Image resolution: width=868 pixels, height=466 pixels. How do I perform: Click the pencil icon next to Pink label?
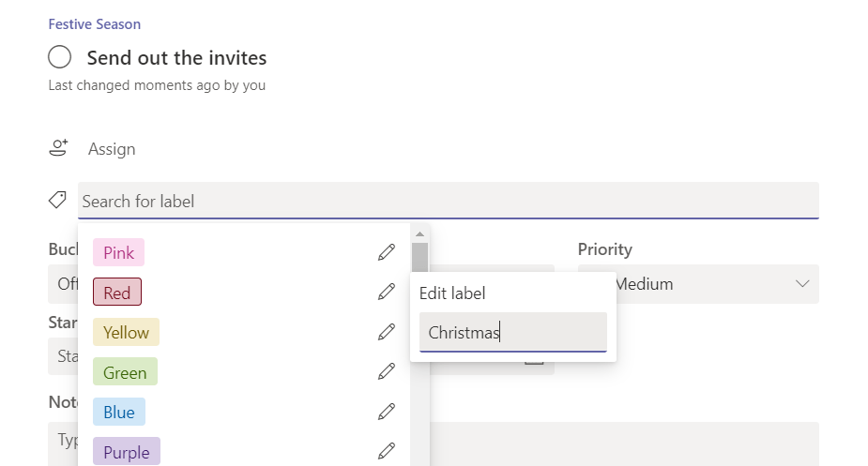click(386, 252)
